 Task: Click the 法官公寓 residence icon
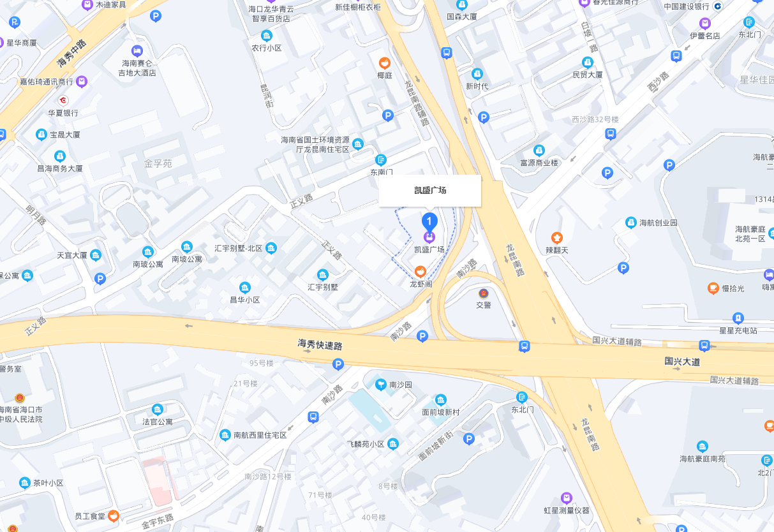[x=157, y=409]
